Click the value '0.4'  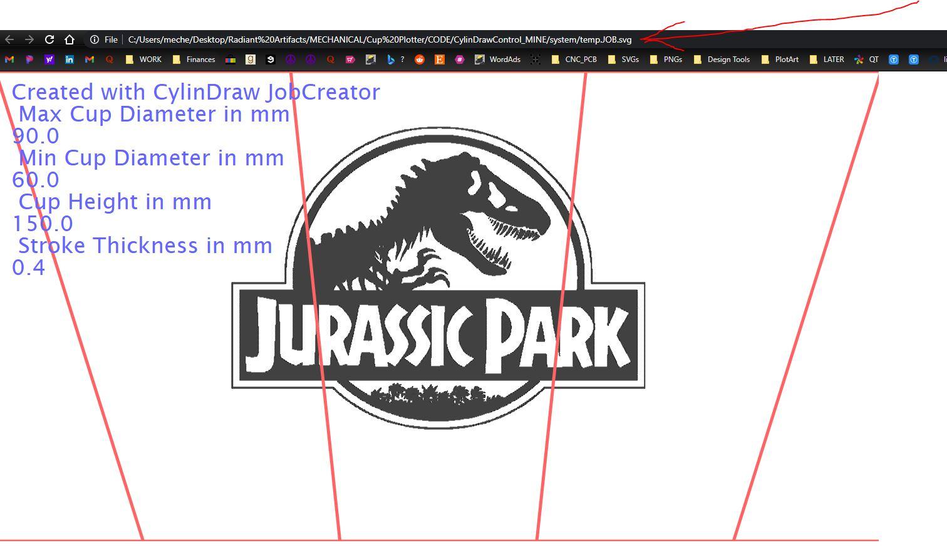click(29, 267)
